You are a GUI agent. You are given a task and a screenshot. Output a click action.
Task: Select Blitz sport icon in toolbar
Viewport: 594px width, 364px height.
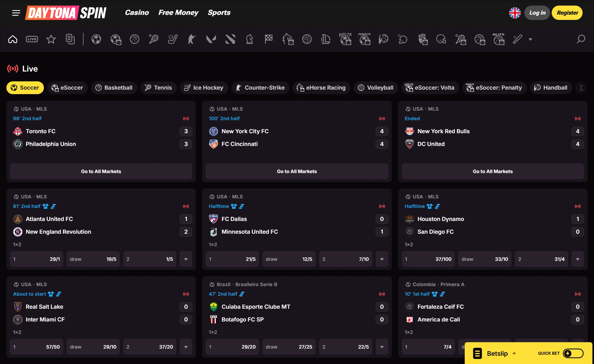[499, 39]
